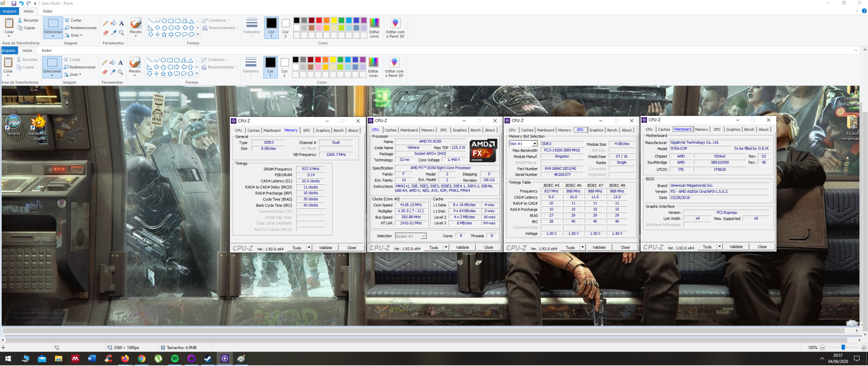Click Cortar crop in the top ribbon
Image resolution: width=868 pixels, height=366 pixels.
pyautogui.click(x=73, y=20)
